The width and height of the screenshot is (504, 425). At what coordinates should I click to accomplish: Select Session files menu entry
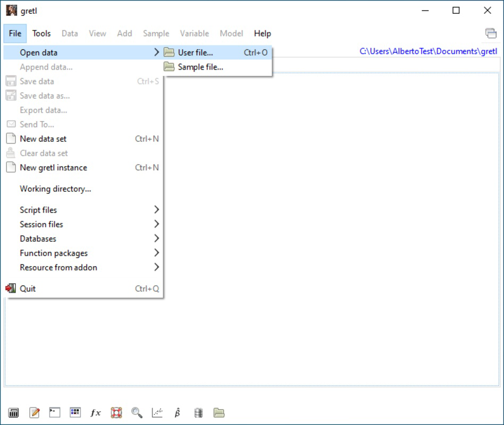[x=83, y=224]
